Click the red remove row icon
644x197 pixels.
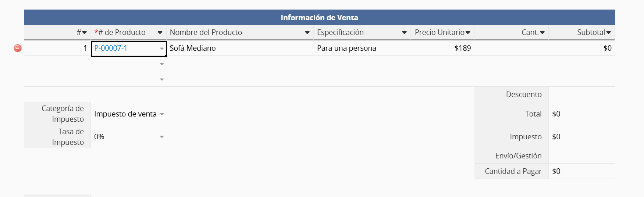pos(18,48)
